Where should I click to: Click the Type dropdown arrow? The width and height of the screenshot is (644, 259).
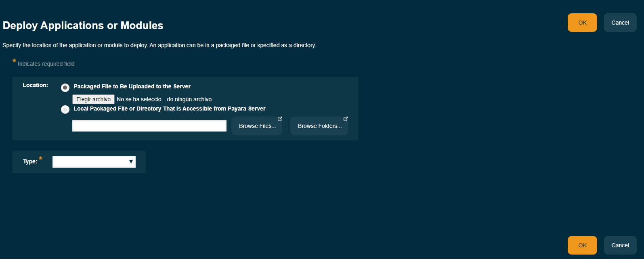click(x=131, y=162)
